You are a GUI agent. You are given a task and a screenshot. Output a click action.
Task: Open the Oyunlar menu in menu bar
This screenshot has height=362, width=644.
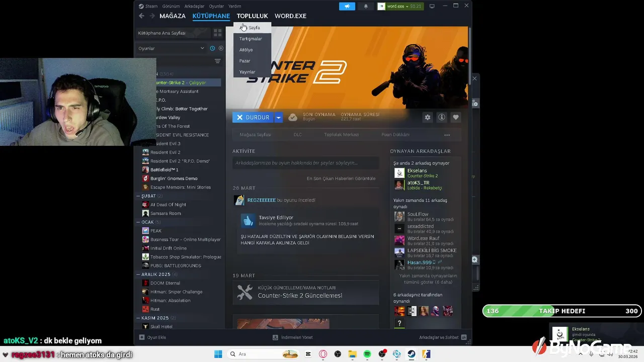pos(216,6)
